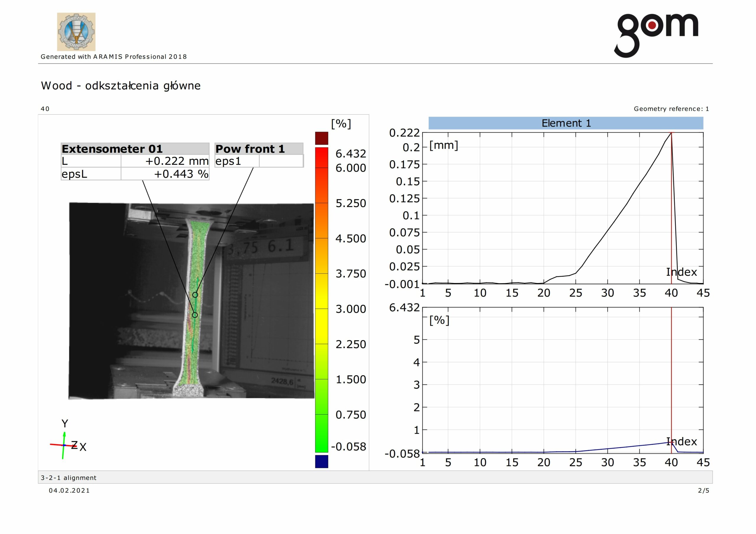Click the red index marker in % chart
This screenshot has height=534, width=756.
coord(671,380)
